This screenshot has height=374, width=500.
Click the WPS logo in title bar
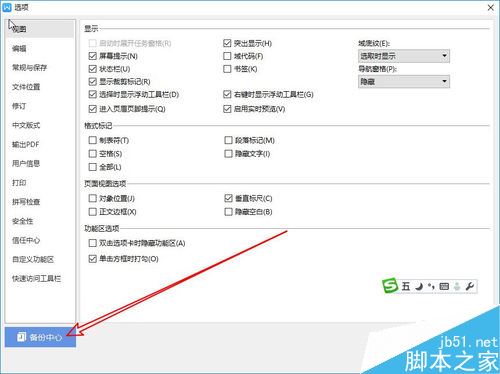point(7,7)
